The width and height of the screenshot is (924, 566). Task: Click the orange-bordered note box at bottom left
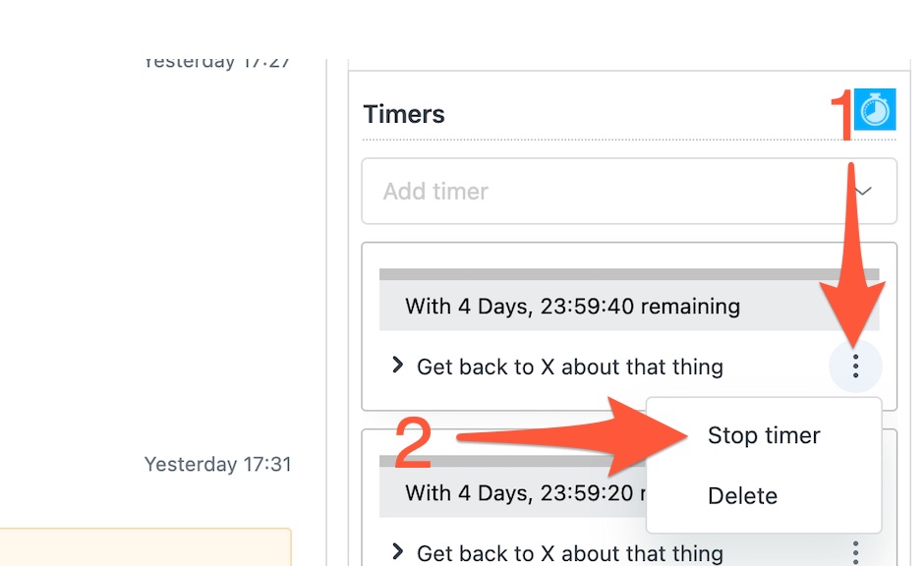pos(145,547)
